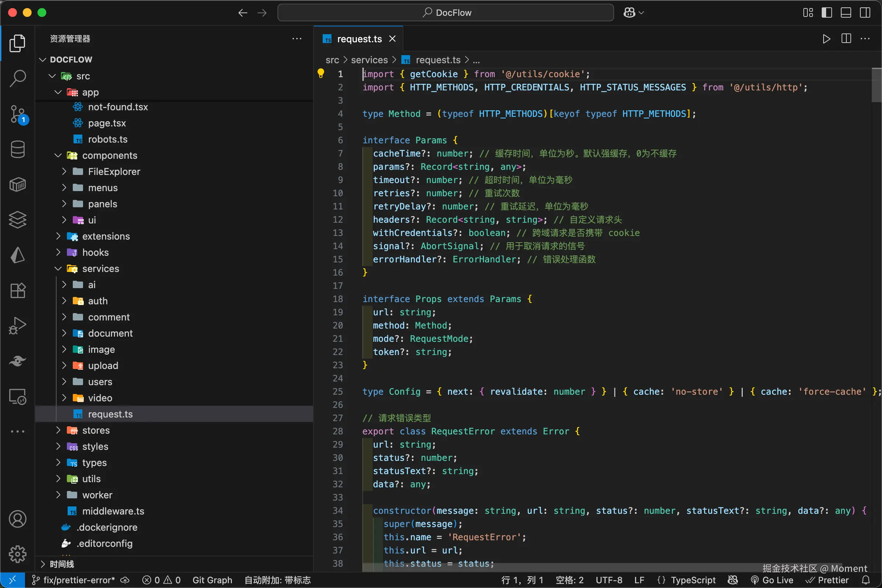Open Source Control view with badge

click(x=17, y=114)
